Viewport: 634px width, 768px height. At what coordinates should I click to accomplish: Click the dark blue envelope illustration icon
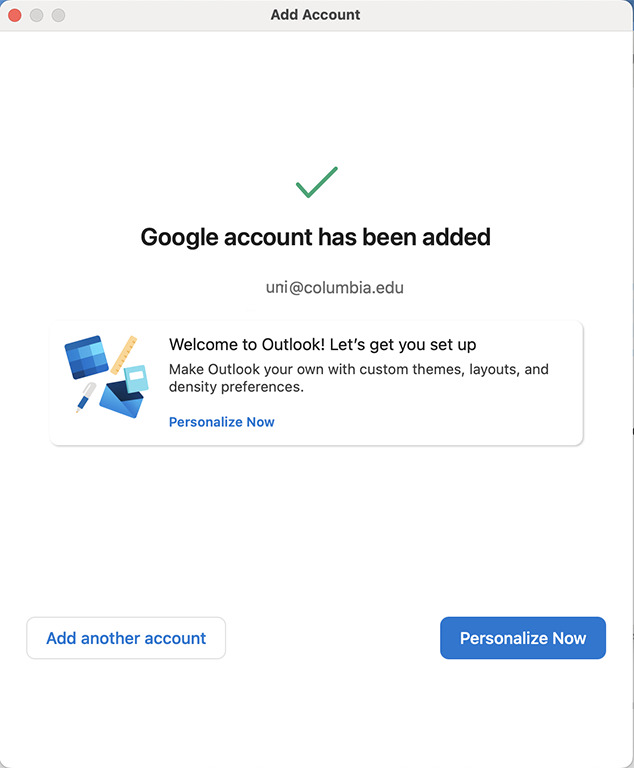(x=120, y=398)
